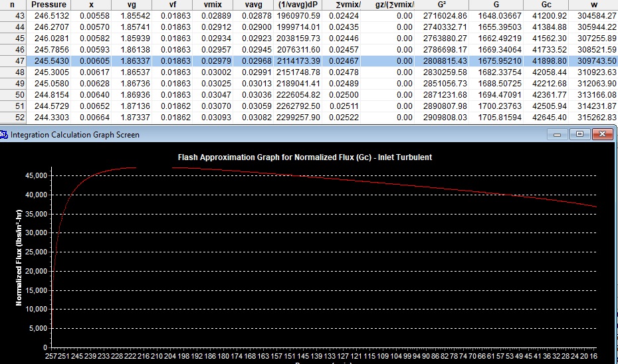This screenshot has height=364, width=618.
Task: Click vg value 1.85939
Action: [x=136, y=39]
